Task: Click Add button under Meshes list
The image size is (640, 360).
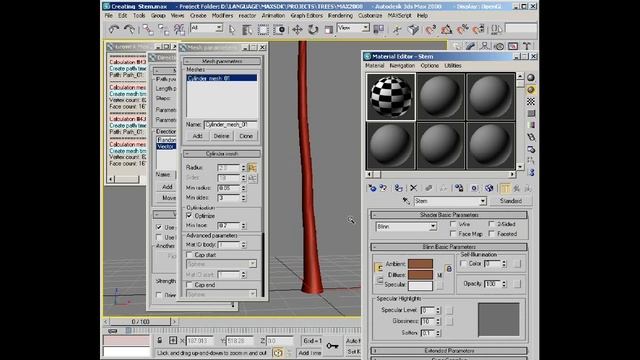Action: [197, 136]
